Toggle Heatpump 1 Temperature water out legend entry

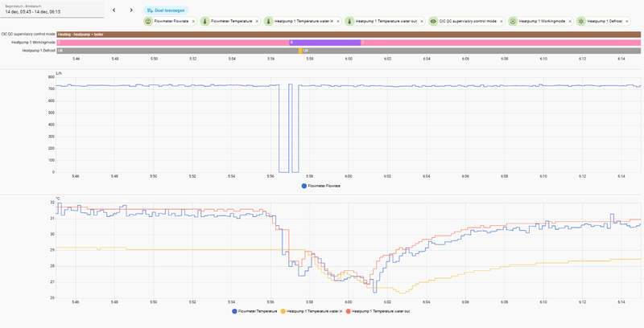coord(378,311)
